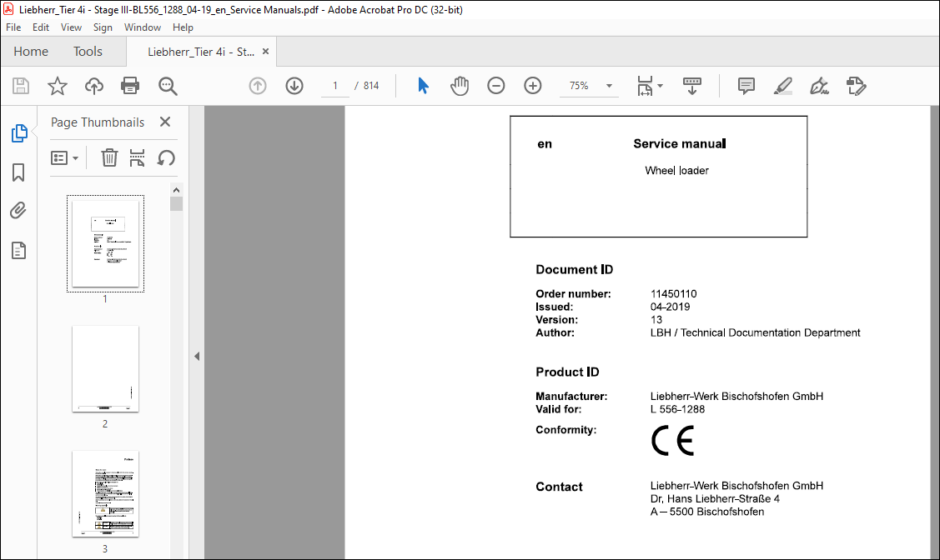Click 'Dr. Hans Liebherr-Straße 4' address line
The width and height of the screenshot is (940, 560).
click(715, 499)
